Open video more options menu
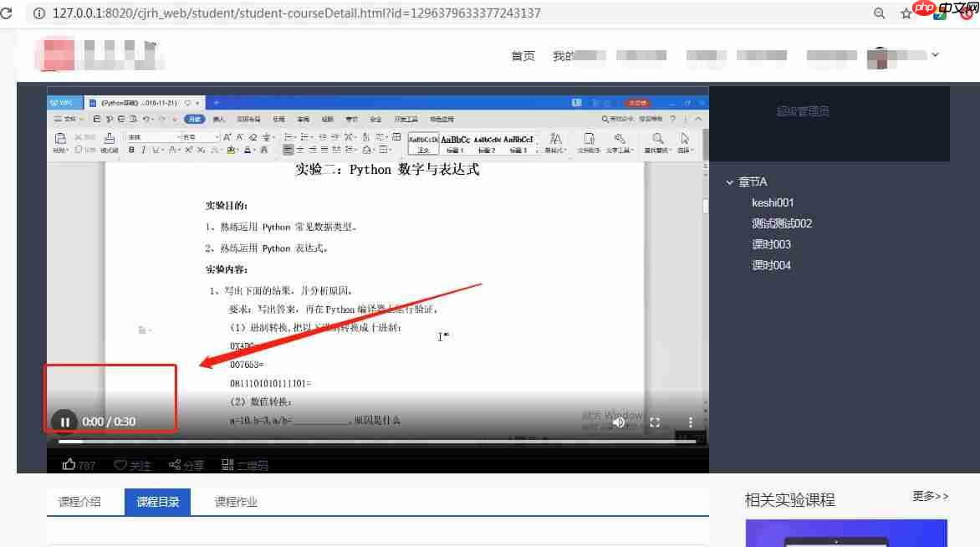The width and height of the screenshot is (980, 547). tap(691, 422)
